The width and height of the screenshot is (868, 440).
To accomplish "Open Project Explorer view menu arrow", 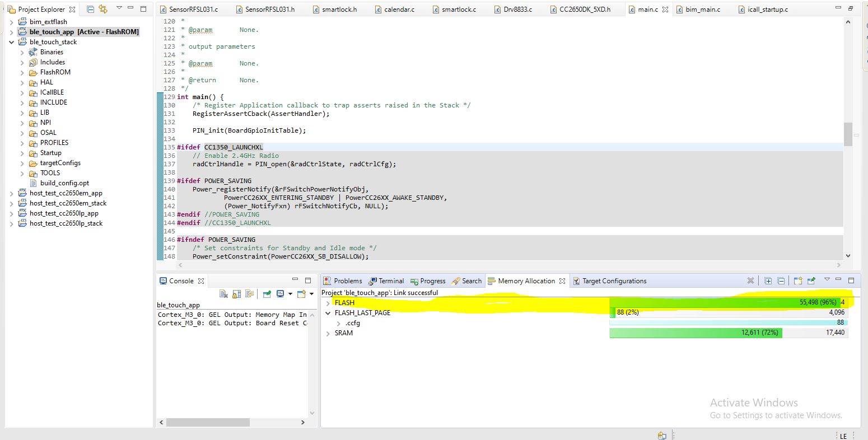I will coord(119,9).
